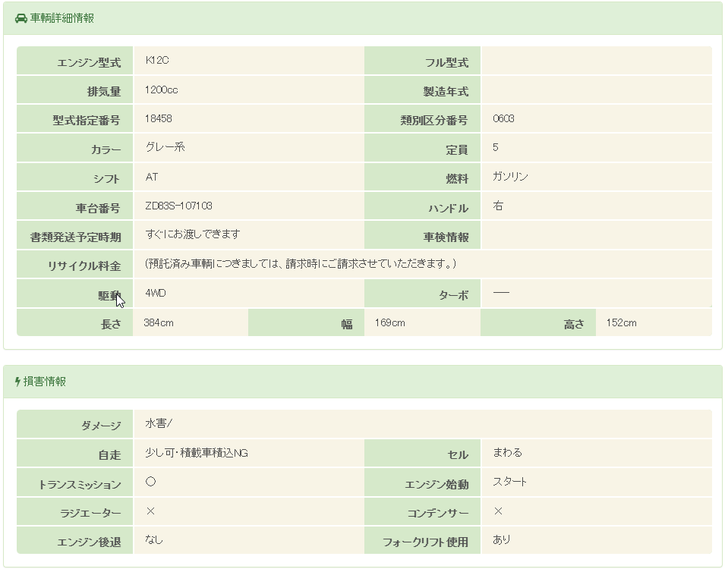Image resolution: width=728 pixels, height=569 pixels.
Task: Click the engine model value K12C
Action: point(151,60)
